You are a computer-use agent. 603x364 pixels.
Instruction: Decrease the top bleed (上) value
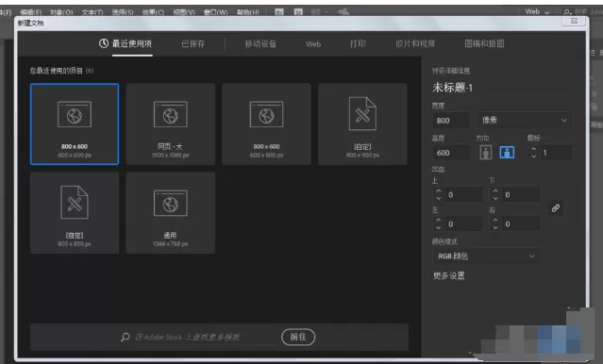pyautogui.click(x=439, y=198)
